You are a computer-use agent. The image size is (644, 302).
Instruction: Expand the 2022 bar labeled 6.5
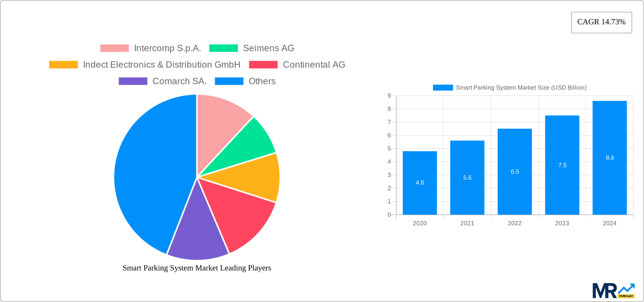515,172
